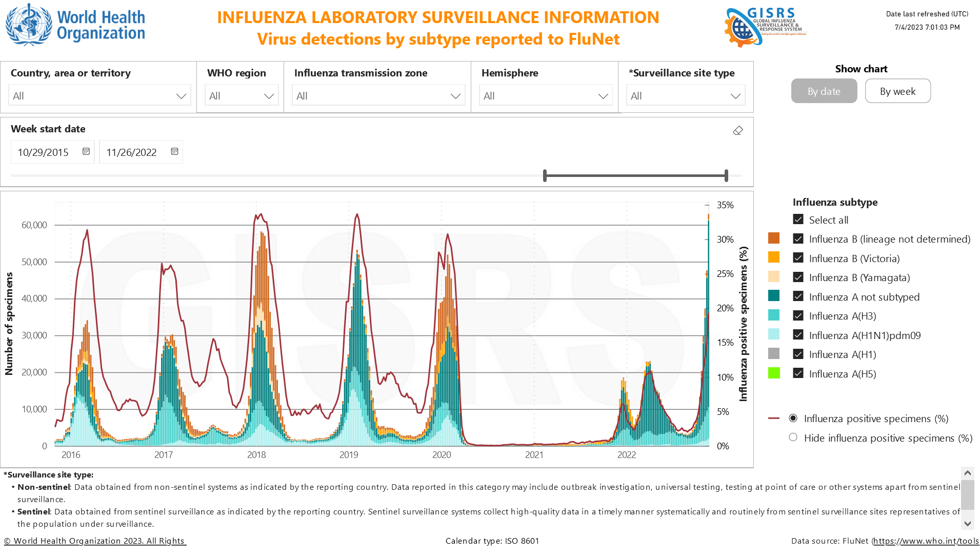Expand Surveillance site type dropdown
The height and width of the screenshot is (557, 980).
[686, 96]
